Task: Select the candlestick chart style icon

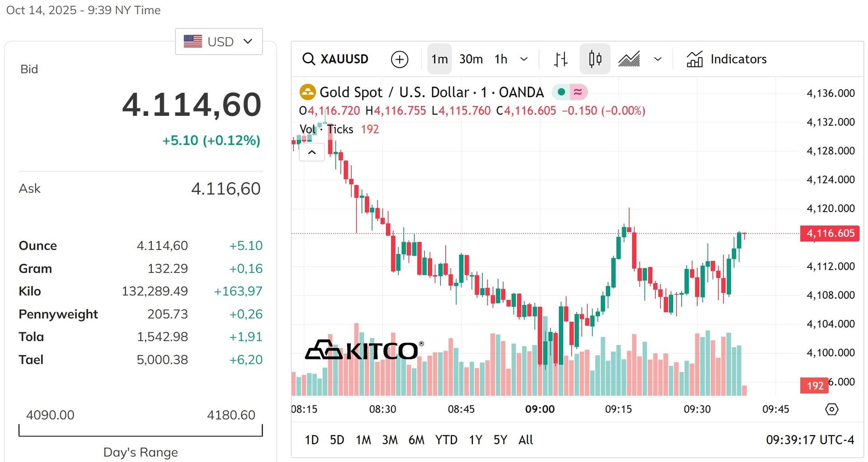Action: tap(595, 59)
